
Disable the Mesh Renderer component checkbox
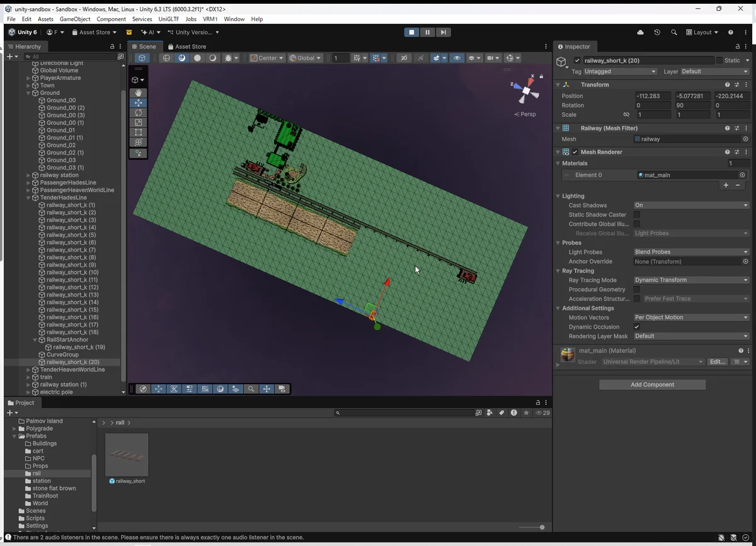(x=575, y=152)
